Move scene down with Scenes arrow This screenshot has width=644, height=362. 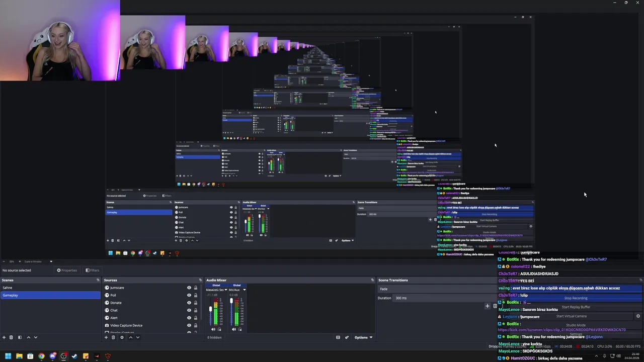pyautogui.click(x=35, y=337)
